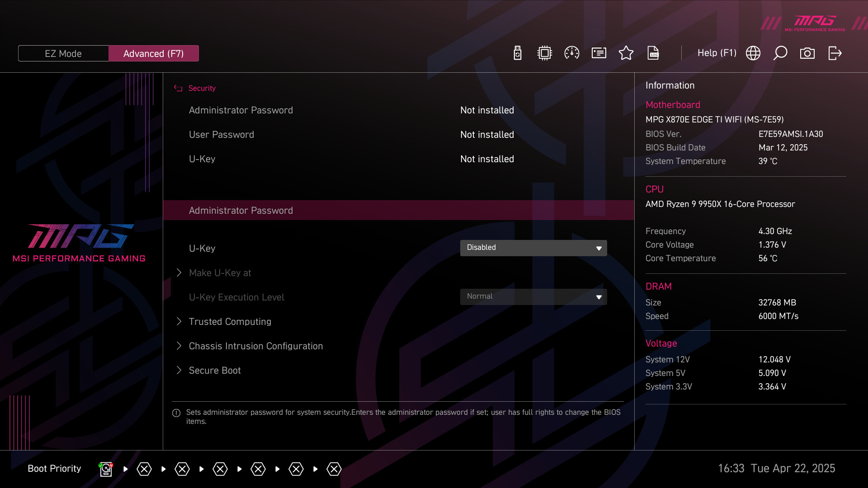
Task: Click the MPG X870E EDGE TI WIFI board name
Action: click(x=714, y=120)
